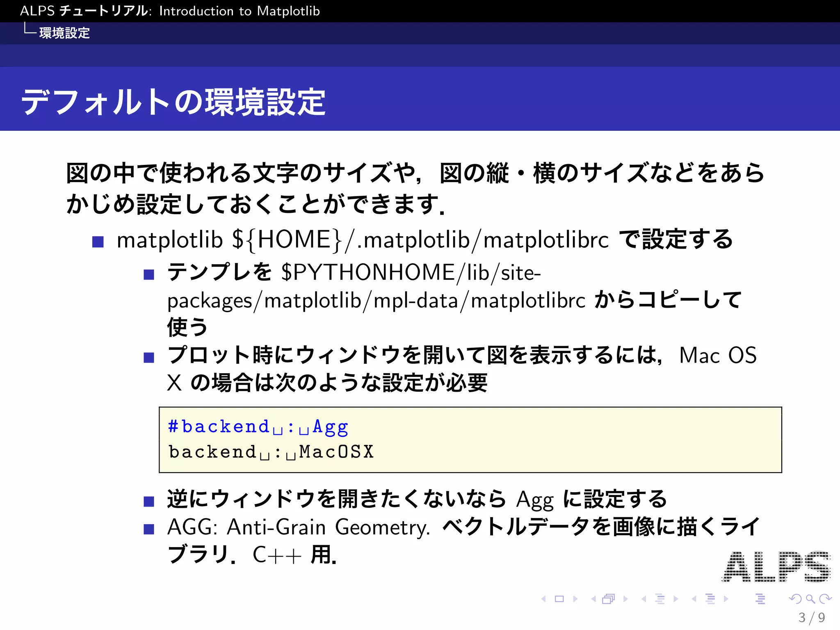The width and height of the screenshot is (840, 630).
Task: Jump to previous frame arrow
Action: tap(593, 599)
